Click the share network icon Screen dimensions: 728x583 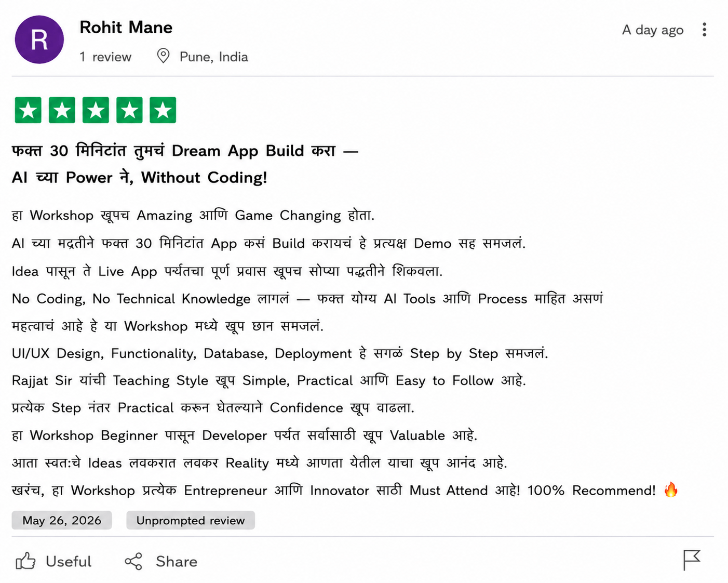[x=133, y=561]
